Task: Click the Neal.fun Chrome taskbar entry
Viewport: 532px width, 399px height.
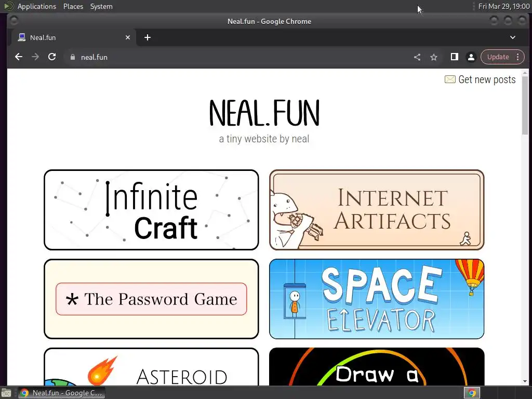Action: coord(61,393)
